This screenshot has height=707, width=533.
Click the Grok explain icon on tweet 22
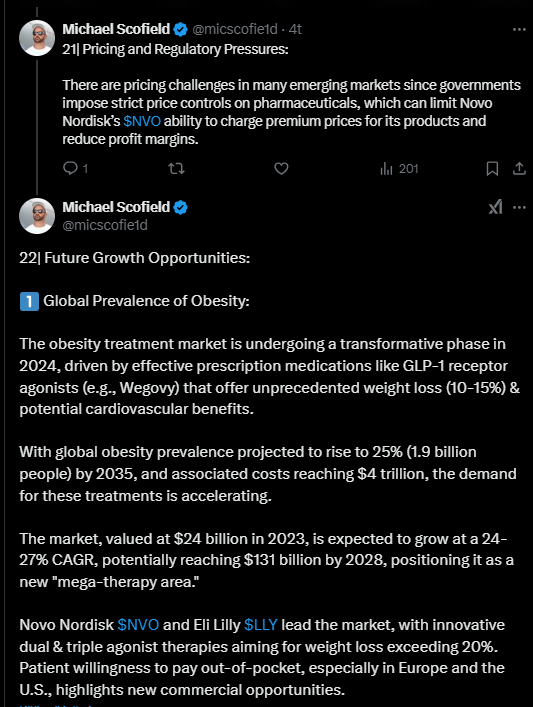point(496,207)
